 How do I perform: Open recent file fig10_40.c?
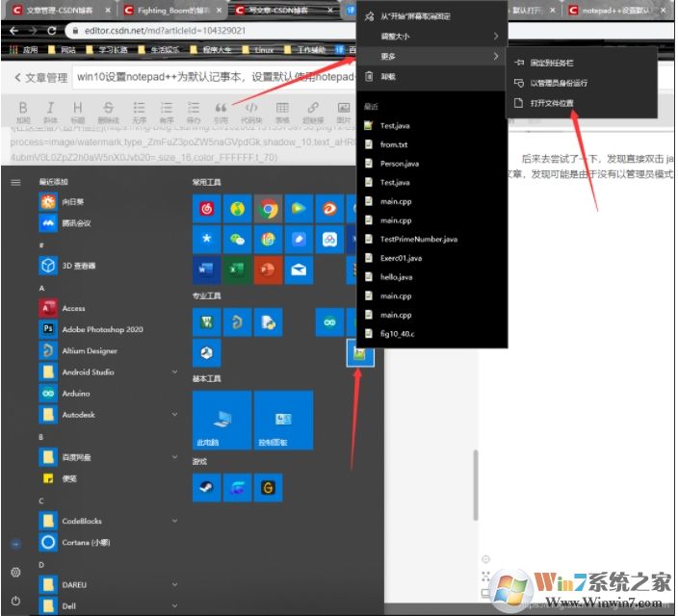(431, 334)
